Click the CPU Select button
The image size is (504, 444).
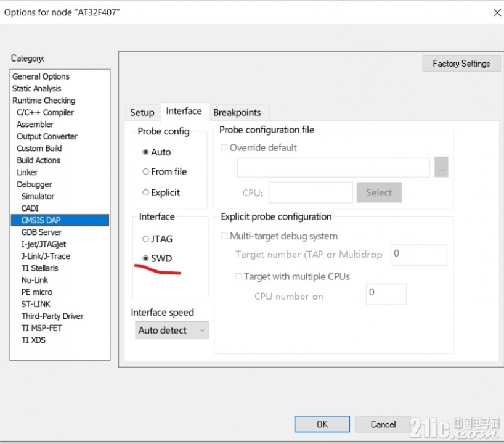click(x=379, y=192)
